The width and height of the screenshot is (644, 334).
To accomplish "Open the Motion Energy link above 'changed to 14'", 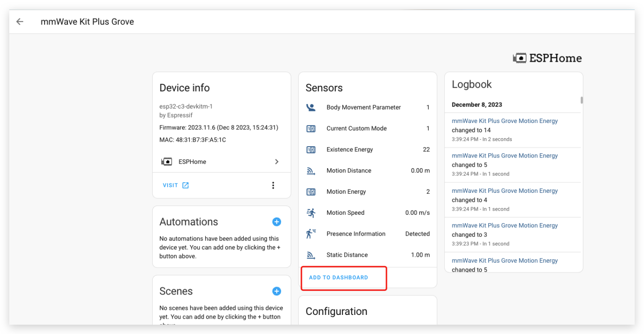I will [505, 121].
